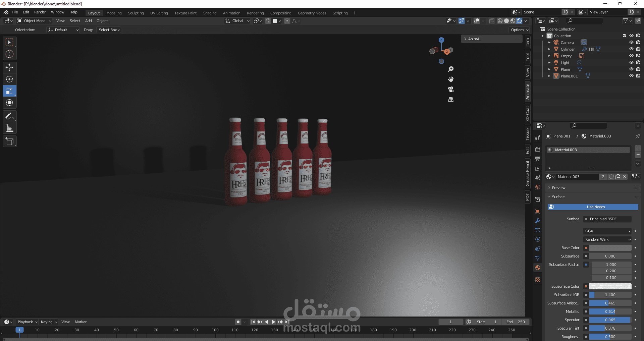Click Material.003 name field

[x=577, y=177]
